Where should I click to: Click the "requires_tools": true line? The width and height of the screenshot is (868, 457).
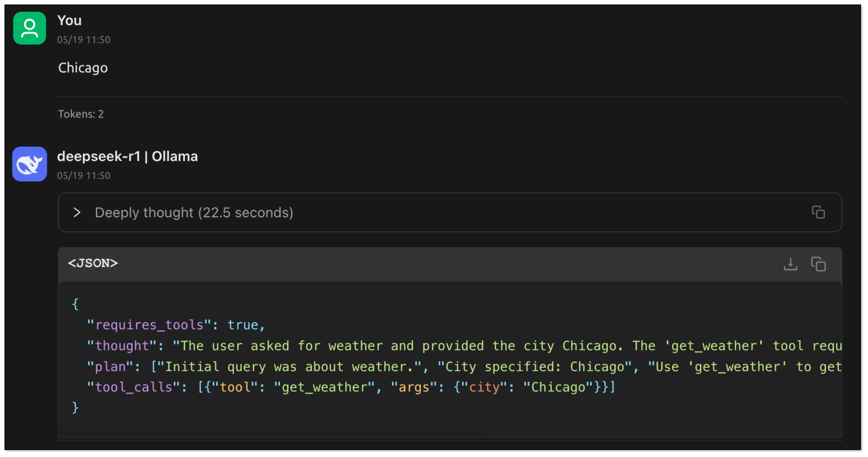tap(176, 325)
